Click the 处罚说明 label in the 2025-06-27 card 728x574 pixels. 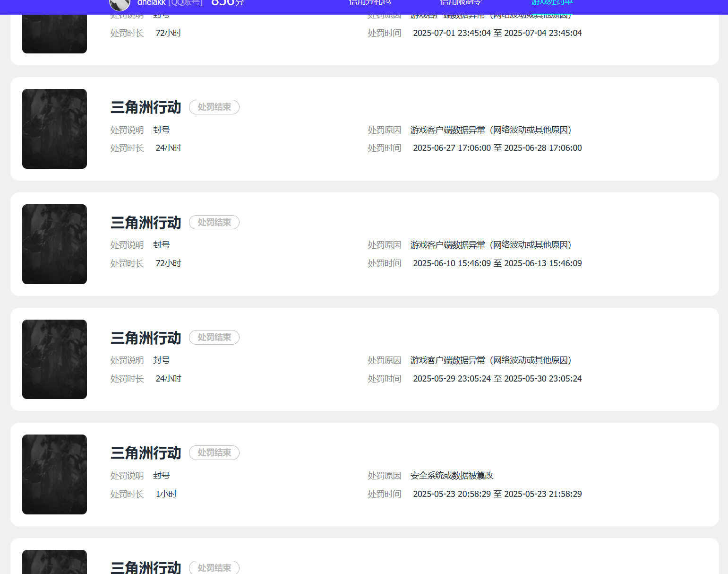tap(127, 130)
